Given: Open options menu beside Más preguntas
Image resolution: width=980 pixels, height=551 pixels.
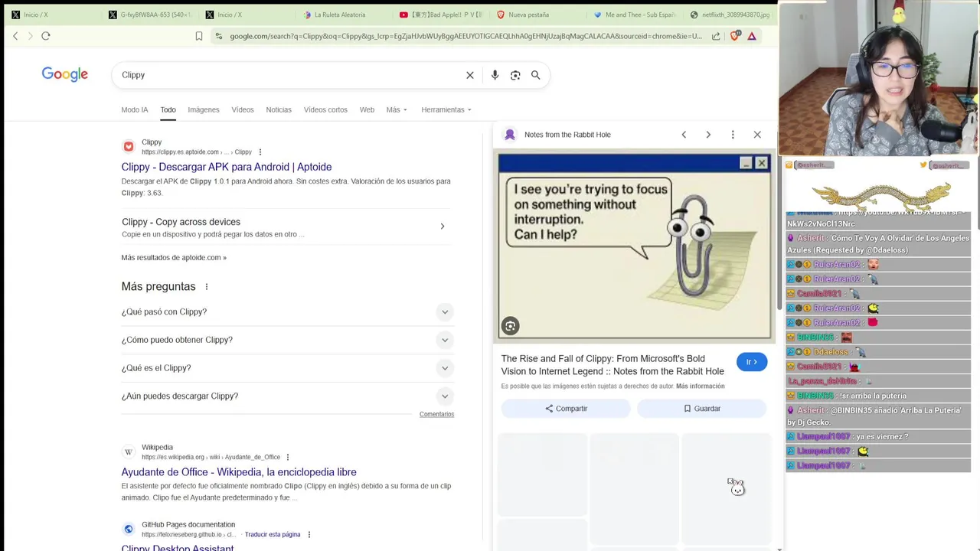Looking at the screenshot, I should pyautogui.click(x=207, y=287).
